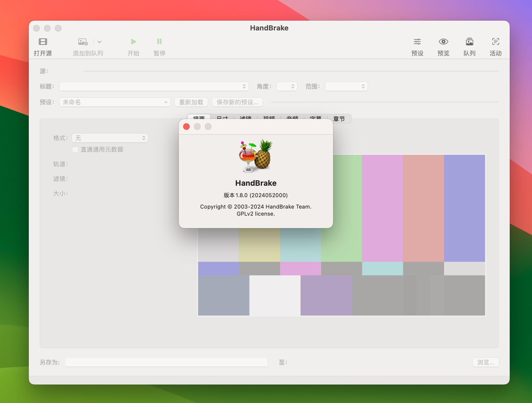Click the Save As (另存为) input field
The width and height of the screenshot is (532, 403).
pyautogui.click(x=166, y=362)
